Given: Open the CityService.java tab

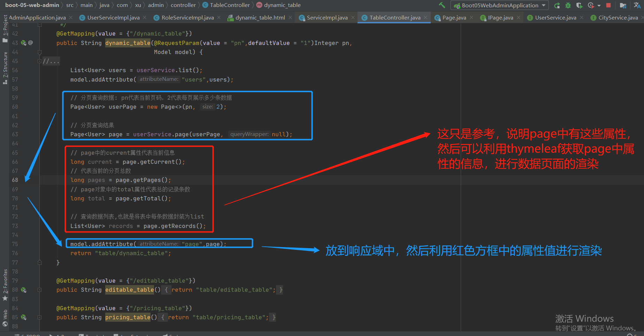Looking at the screenshot, I should (x=618, y=17).
